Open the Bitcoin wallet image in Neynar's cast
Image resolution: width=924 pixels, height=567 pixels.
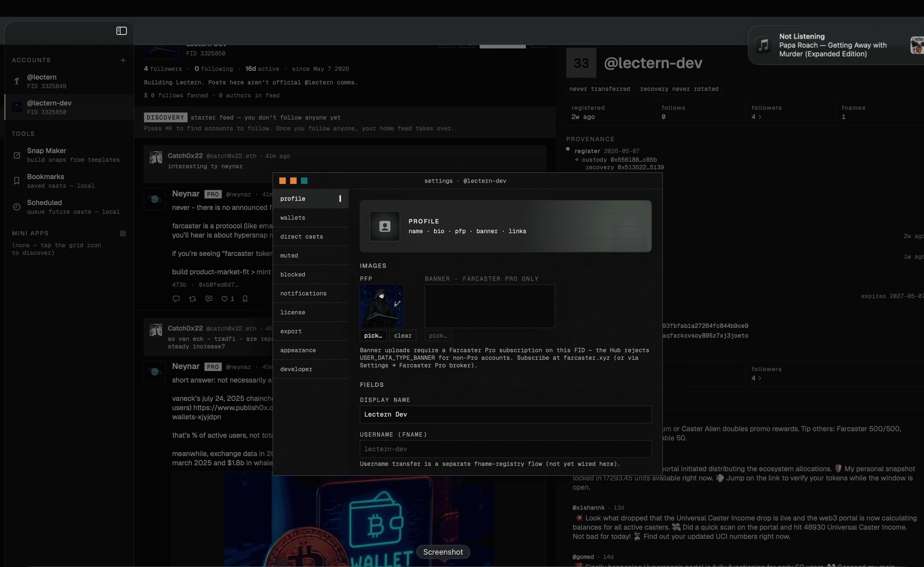pyautogui.click(x=359, y=519)
